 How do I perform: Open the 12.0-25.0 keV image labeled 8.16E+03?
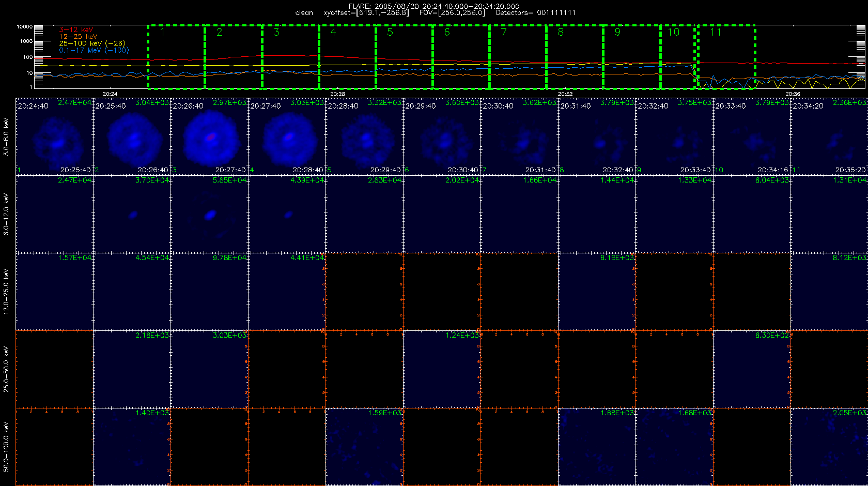597,292
